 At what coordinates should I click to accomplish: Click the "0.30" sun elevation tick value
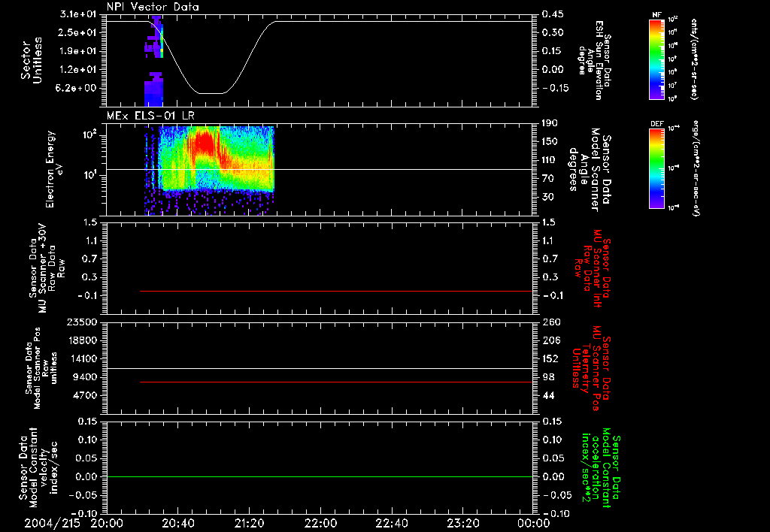pos(553,33)
